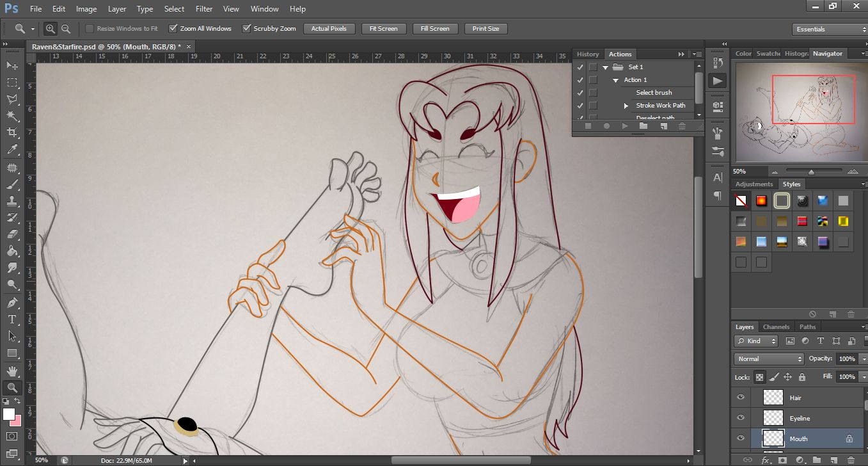Switch to the History tab
The width and height of the screenshot is (868, 466).
pos(588,54)
